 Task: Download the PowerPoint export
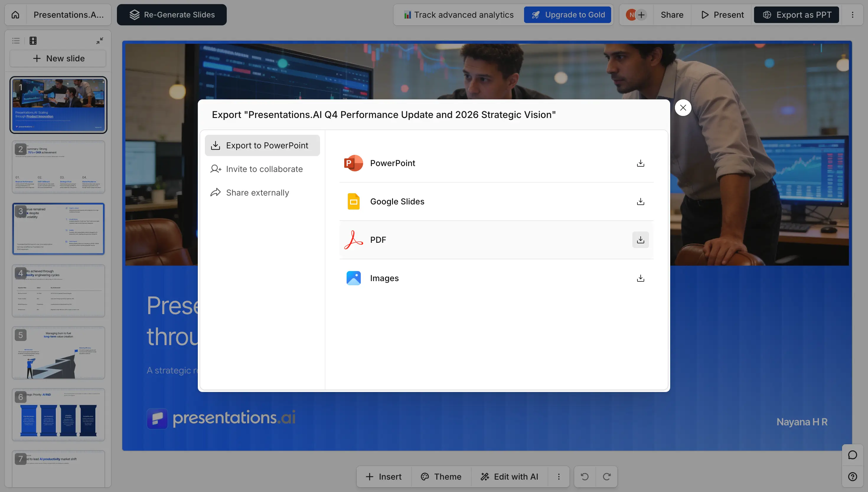640,163
